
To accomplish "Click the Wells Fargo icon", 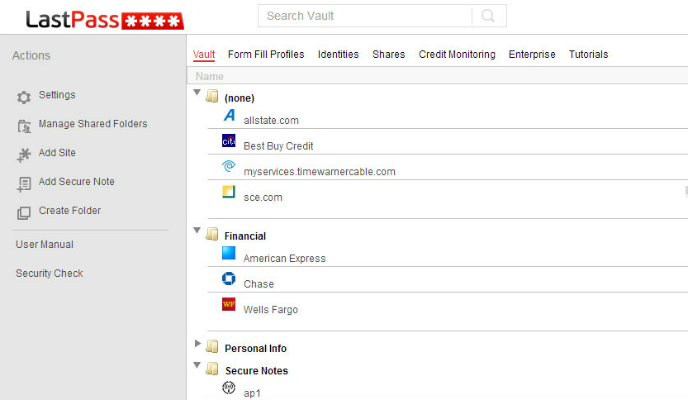I will tap(229, 304).
